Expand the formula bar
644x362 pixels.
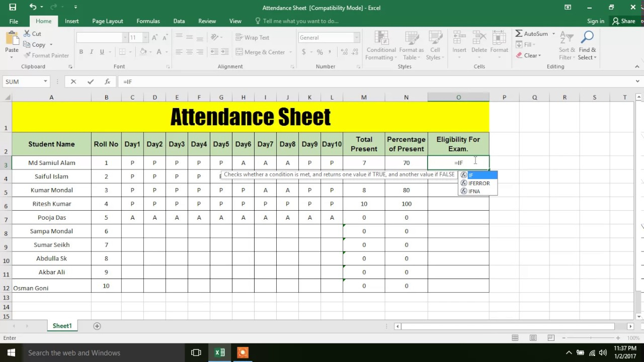[x=637, y=81]
